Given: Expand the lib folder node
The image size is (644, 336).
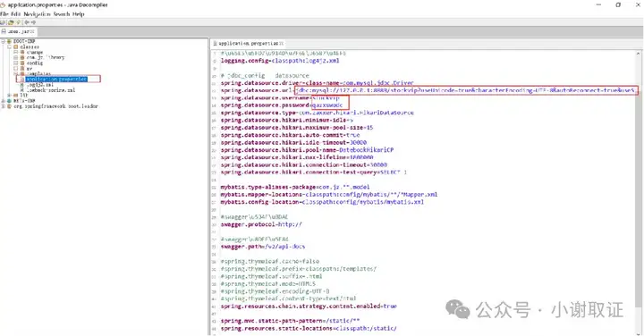Looking at the screenshot, I should [x=10, y=96].
